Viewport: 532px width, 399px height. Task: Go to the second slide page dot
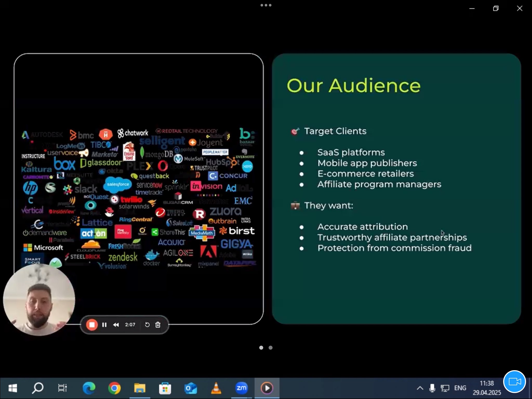[271, 348]
